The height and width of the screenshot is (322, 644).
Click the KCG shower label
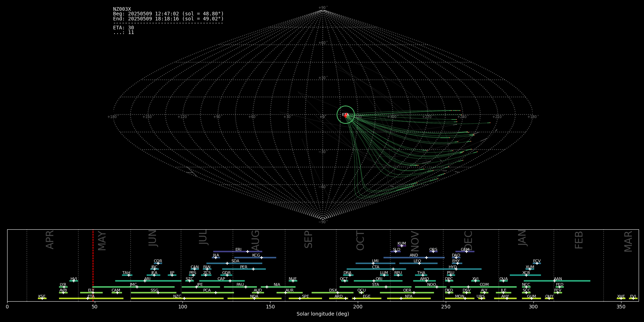256,255
